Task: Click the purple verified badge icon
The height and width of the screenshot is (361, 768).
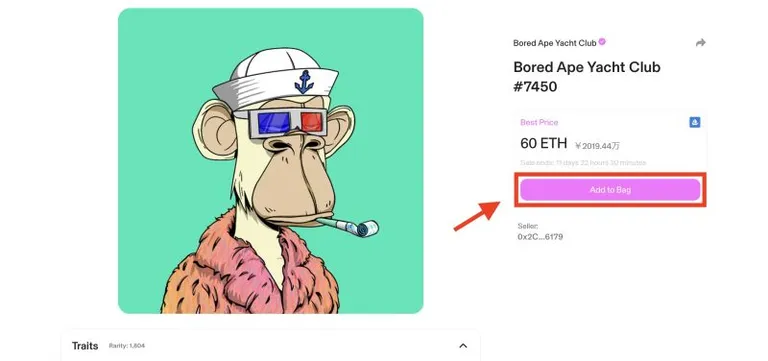Action: (x=602, y=42)
